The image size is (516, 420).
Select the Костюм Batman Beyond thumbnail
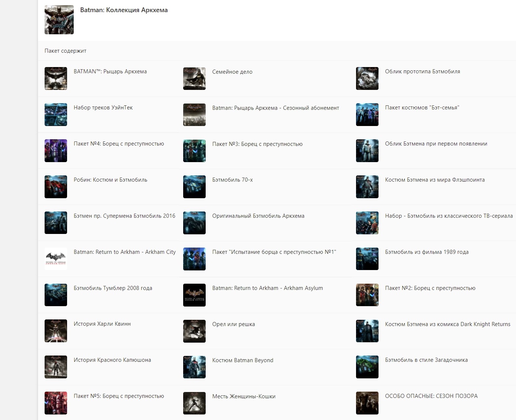click(194, 367)
